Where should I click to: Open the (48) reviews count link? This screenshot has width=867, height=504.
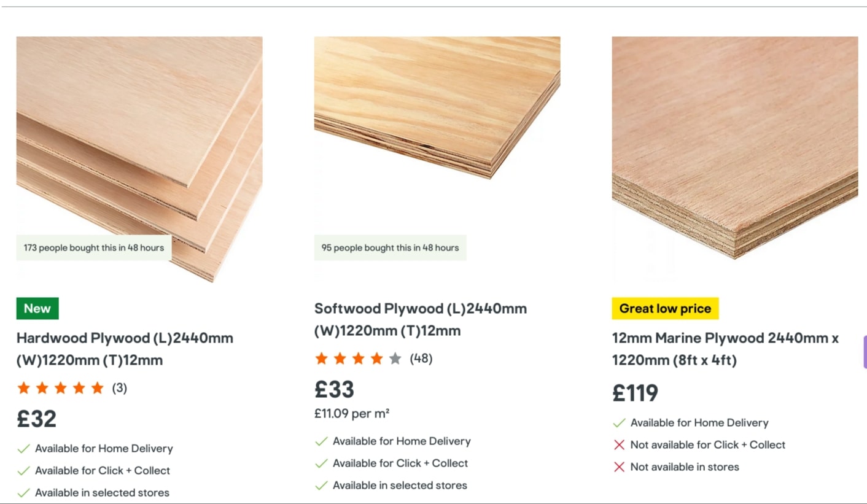[421, 359]
